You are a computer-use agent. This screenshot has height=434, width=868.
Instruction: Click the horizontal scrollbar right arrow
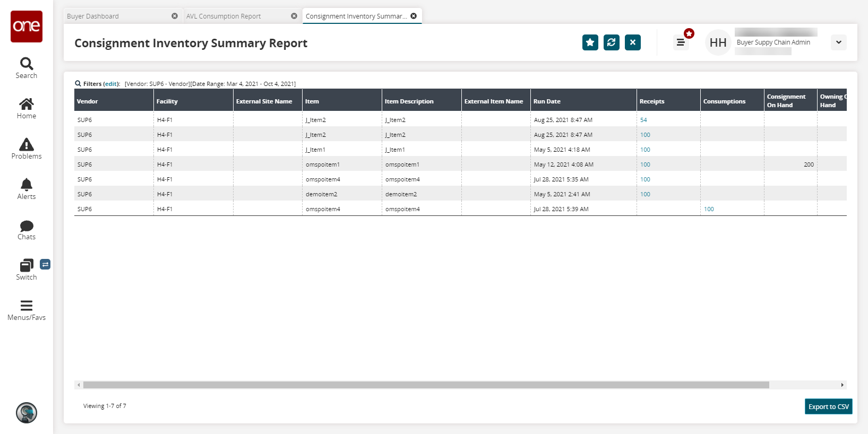coord(842,385)
